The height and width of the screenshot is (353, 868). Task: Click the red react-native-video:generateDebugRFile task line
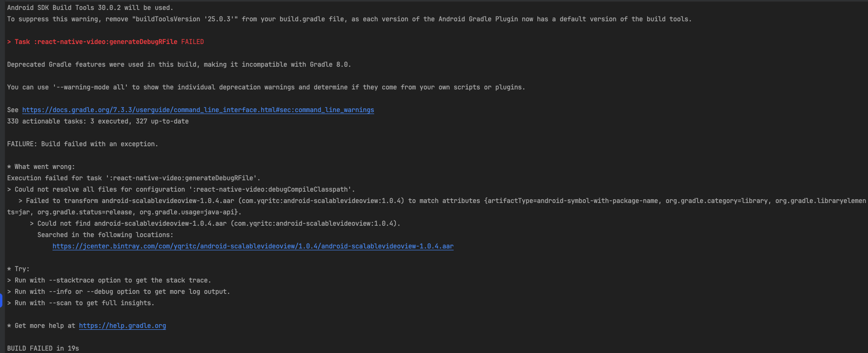[x=96, y=42]
